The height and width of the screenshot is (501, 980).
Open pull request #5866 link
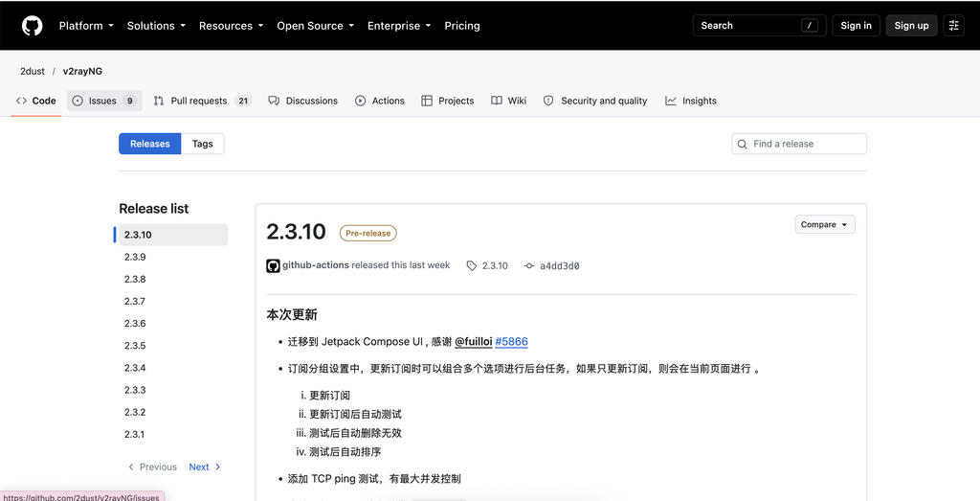coord(511,342)
